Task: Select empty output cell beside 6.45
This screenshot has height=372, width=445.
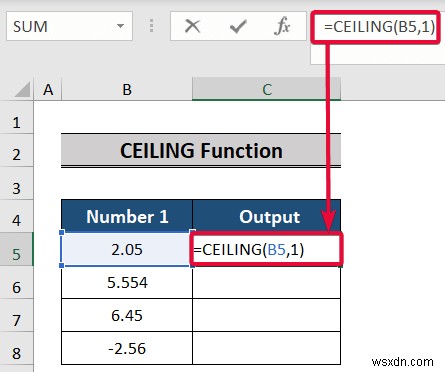Action: pyautogui.click(x=267, y=315)
